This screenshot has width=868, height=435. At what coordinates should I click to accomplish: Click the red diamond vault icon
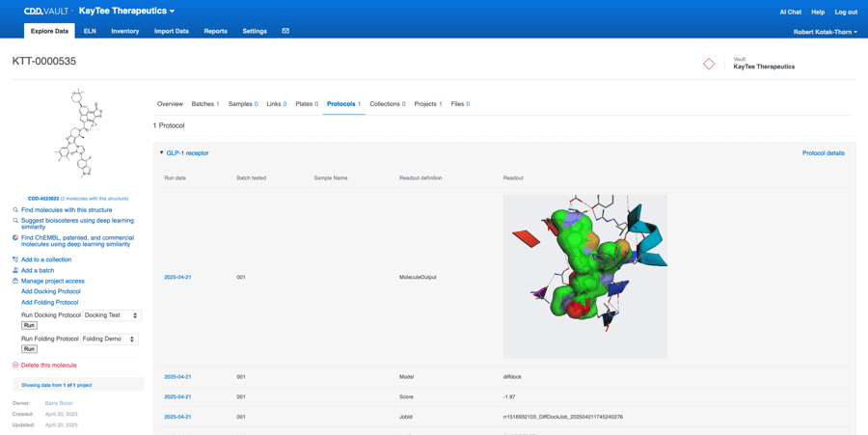(x=709, y=64)
